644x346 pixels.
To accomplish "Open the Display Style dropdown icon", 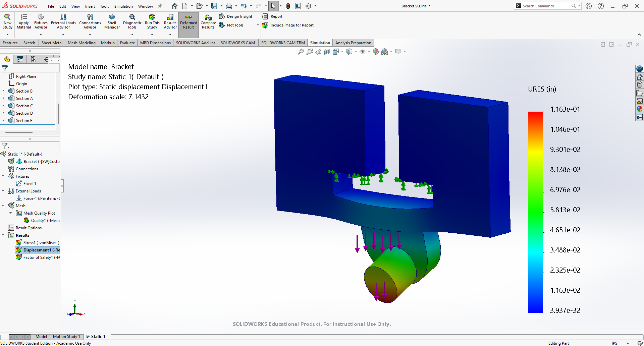I will pyautogui.click(x=350, y=52).
